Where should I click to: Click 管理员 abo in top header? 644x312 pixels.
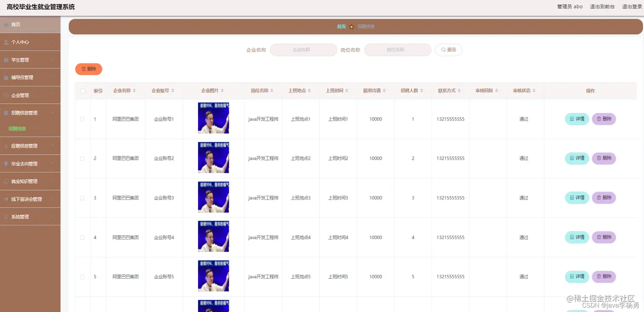(x=570, y=6)
